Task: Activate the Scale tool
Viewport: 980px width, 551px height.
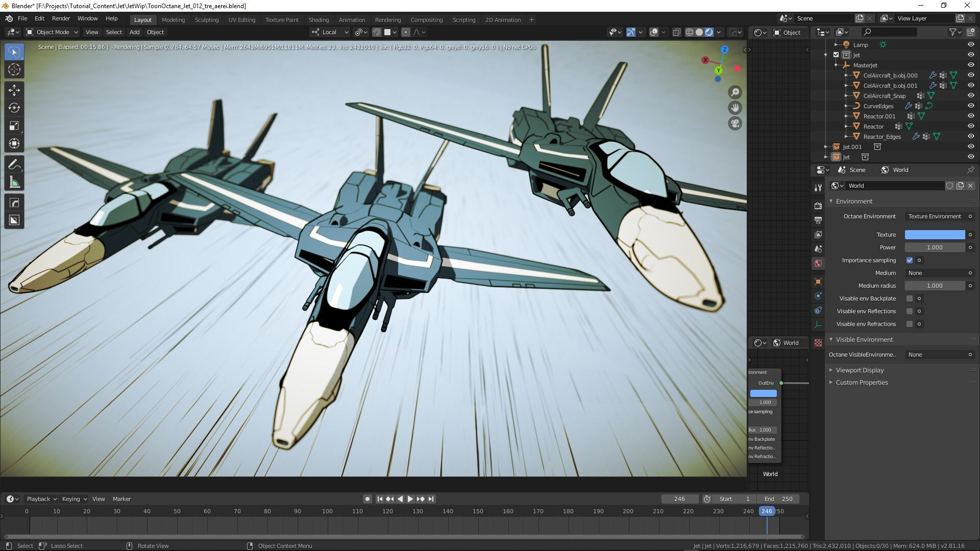Action: point(14,126)
